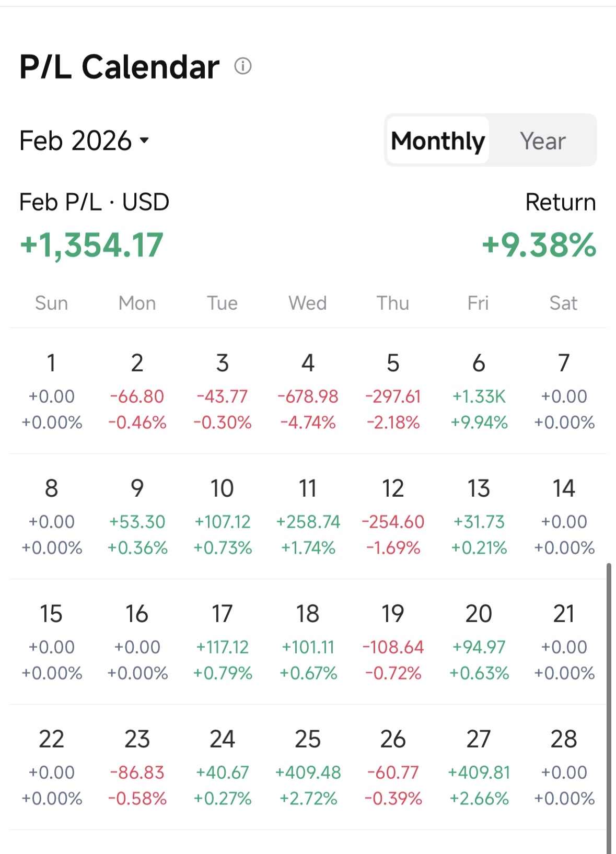This screenshot has width=616, height=854.
Task: Tap the Return label
Action: pyautogui.click(x=561, y=202)
